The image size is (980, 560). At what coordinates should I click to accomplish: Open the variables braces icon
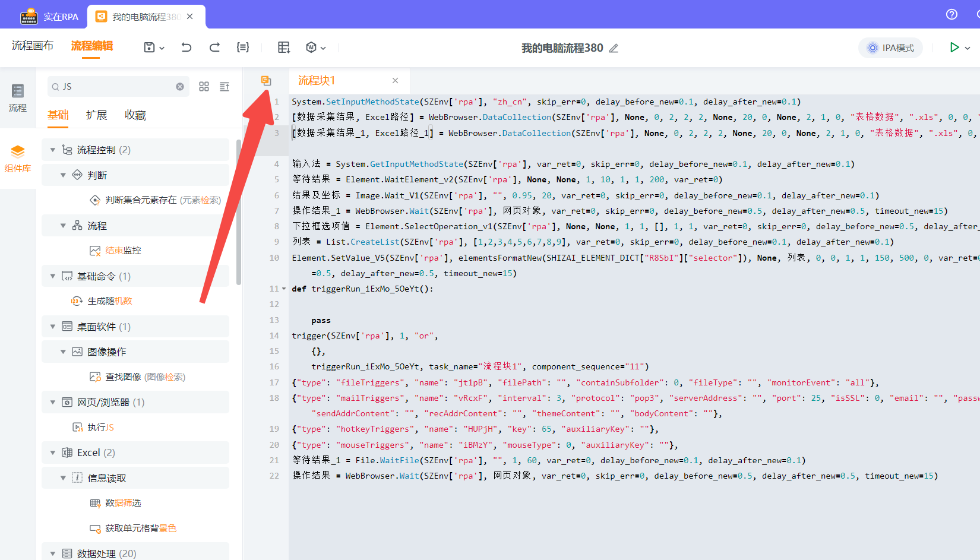click(243, 48)
